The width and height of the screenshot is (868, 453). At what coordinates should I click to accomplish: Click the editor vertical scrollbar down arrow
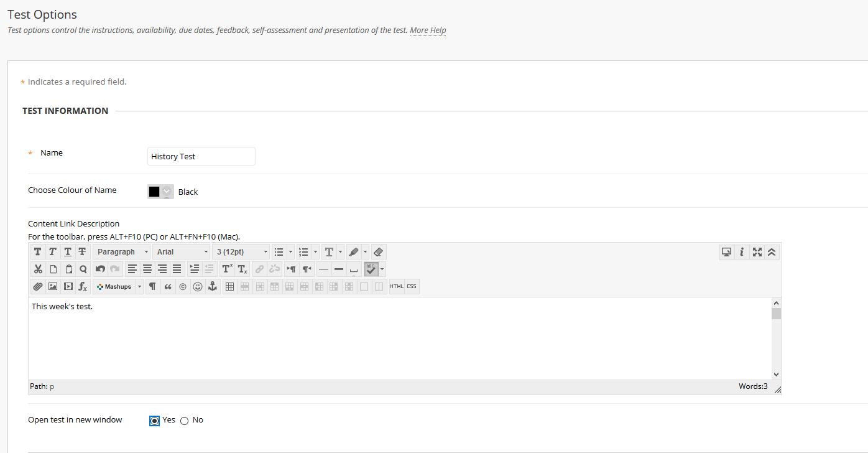click(776, 375)
